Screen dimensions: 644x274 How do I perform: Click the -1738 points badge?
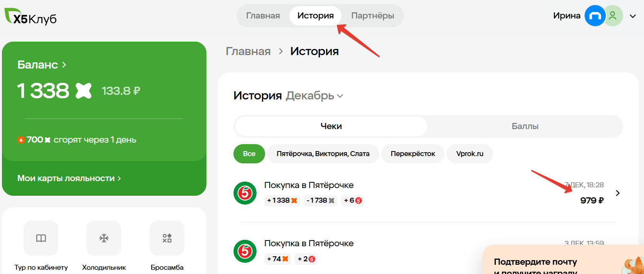point(320,200)
